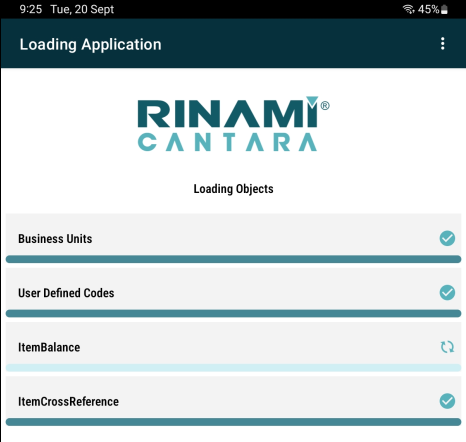This screenshot has height=442, width=466.
Task: Click the User Defined Codes checkmark icon
Action: [447, 293]
